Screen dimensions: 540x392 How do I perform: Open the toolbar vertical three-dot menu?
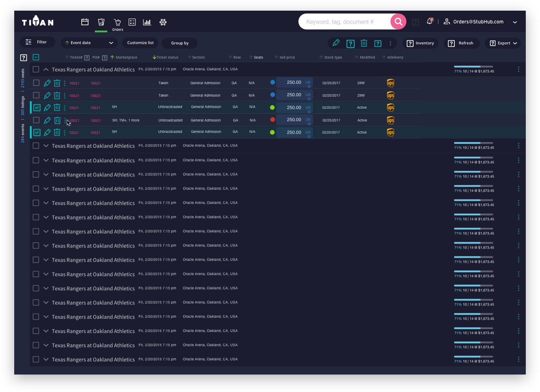[390, 43]
